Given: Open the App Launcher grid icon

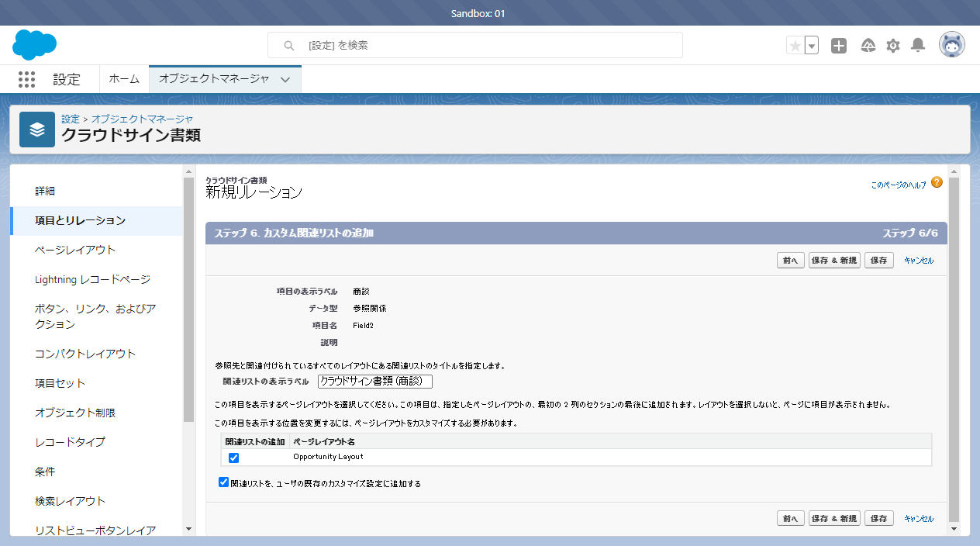Looking at the screenshot, I should click(26, 79).
